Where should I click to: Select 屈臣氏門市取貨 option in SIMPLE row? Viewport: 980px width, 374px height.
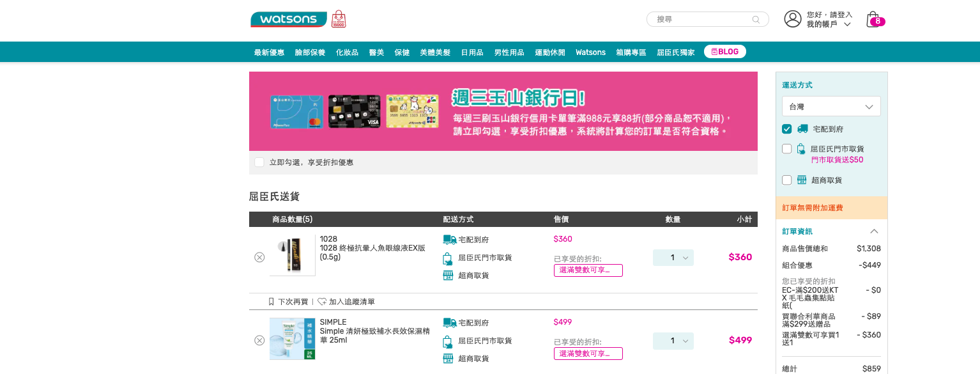tap(486, 341)
